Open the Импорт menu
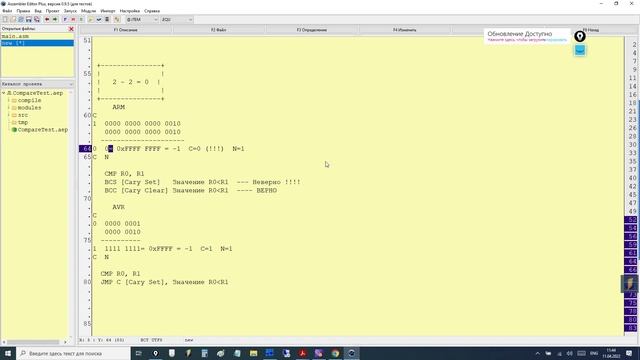Image resolution: width=640 pixels, height=360 pixels. [108, 11]
